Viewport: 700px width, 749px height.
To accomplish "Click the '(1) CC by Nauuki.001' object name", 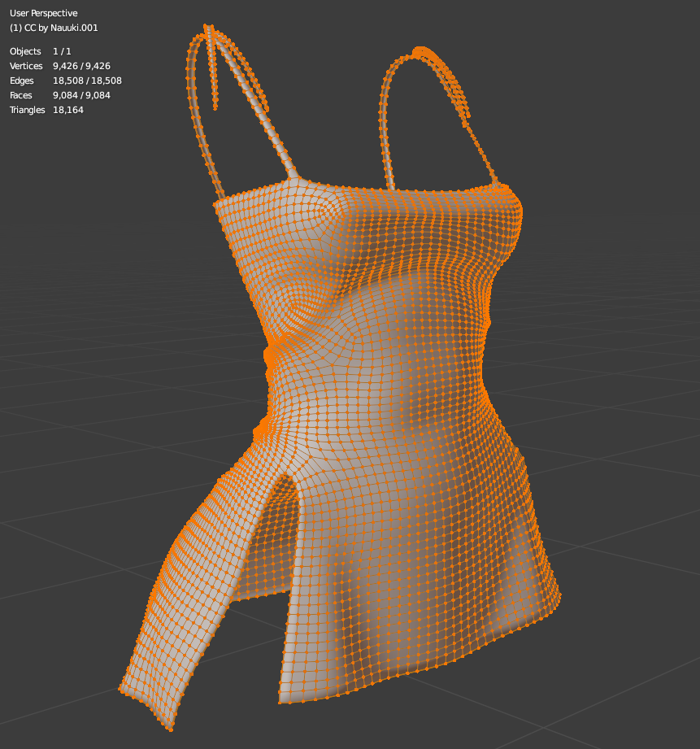I will [54, 28].
